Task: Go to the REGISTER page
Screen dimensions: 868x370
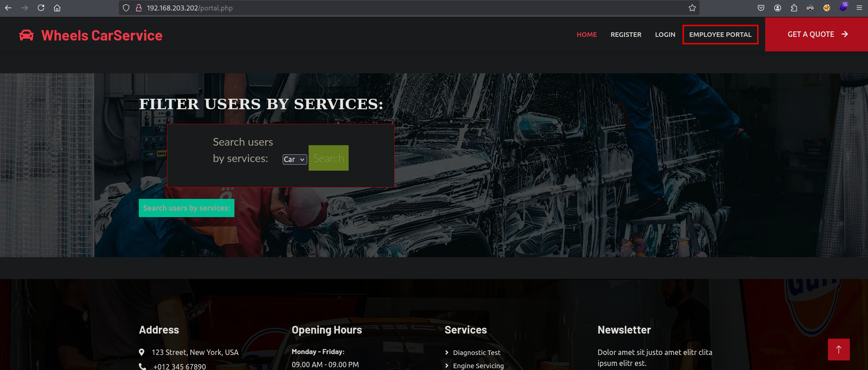Action: point(625,35)
